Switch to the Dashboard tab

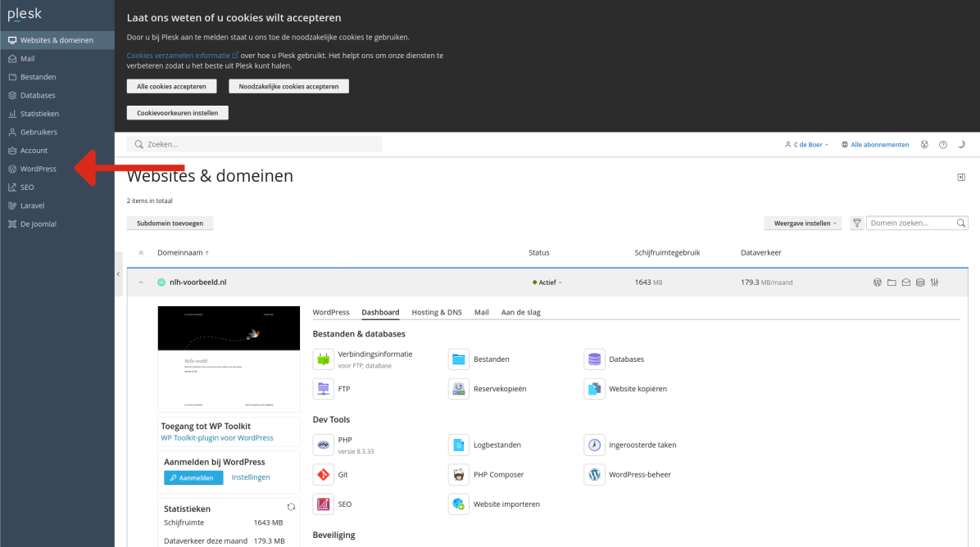click(380, 312)
